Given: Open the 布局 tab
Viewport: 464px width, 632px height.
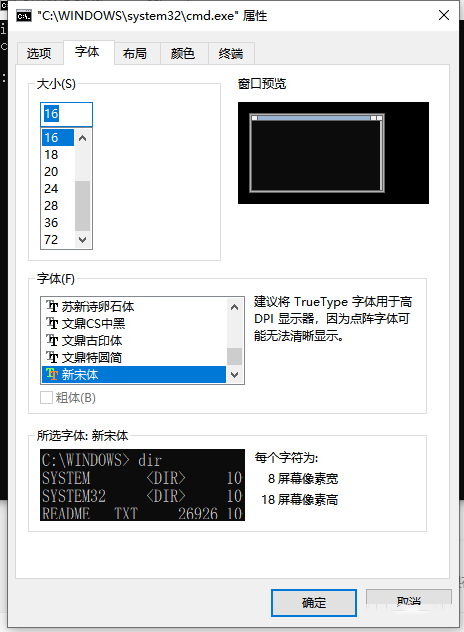Looking at the screenshot, I should point(135,54).
